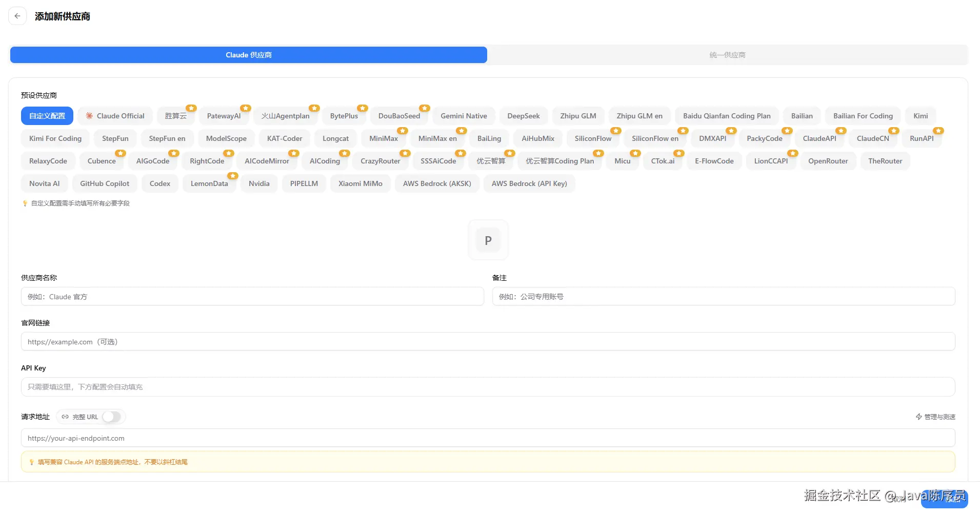This screenshot has width=980, height=516.
Task: Switch to the Claude 供应商 tab
Action: point(249,55)
